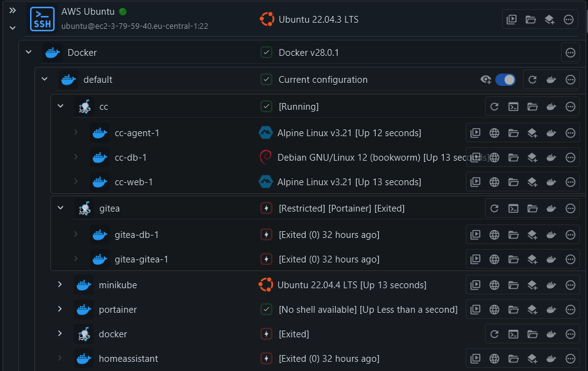Click the Docker whale action on homeassistant row
Screen dimensions: 588x371
[x=551, y=359]
